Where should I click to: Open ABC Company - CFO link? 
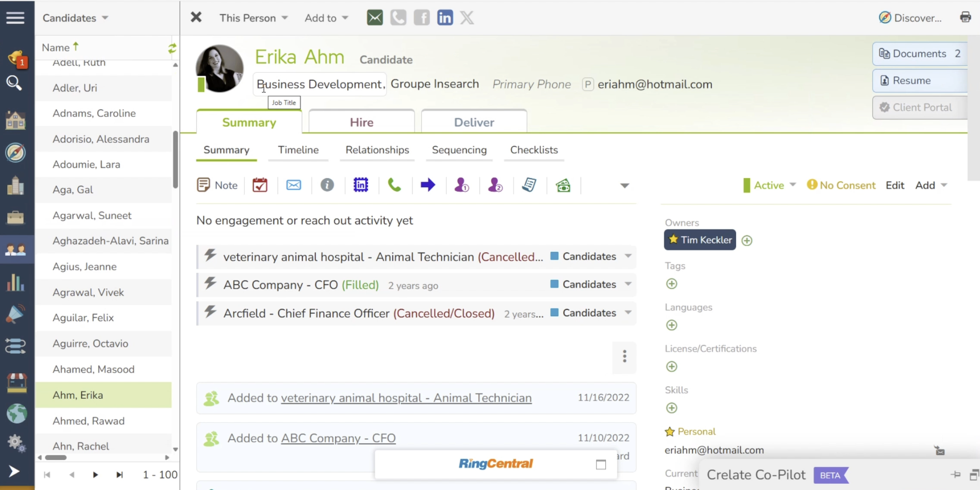click(x=338, y=438)
